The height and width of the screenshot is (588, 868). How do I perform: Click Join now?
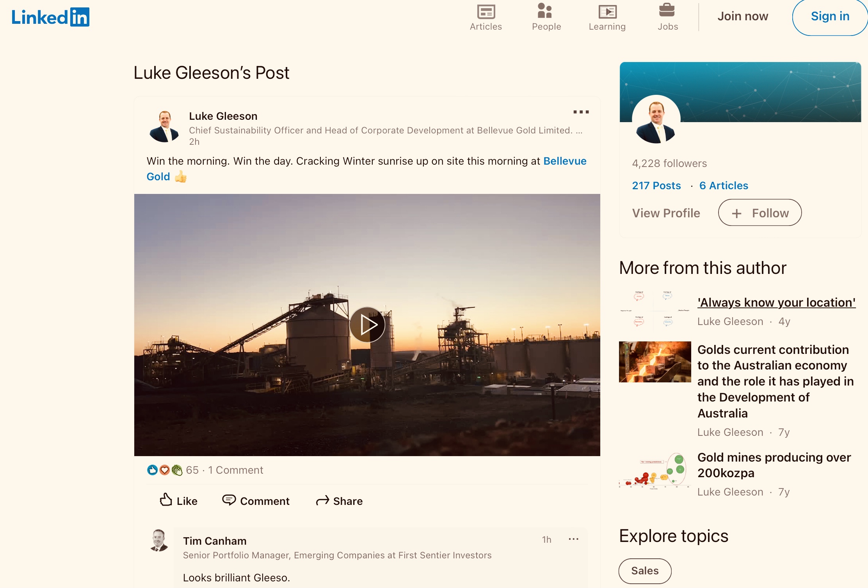point(742,16)
